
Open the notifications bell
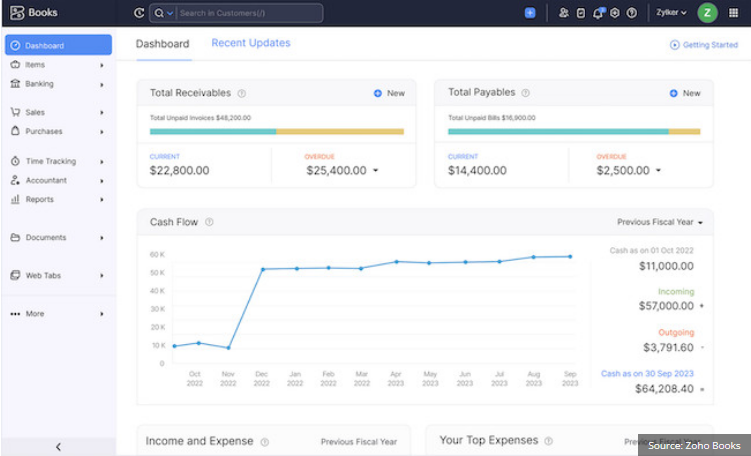click(x=598, y=13)
